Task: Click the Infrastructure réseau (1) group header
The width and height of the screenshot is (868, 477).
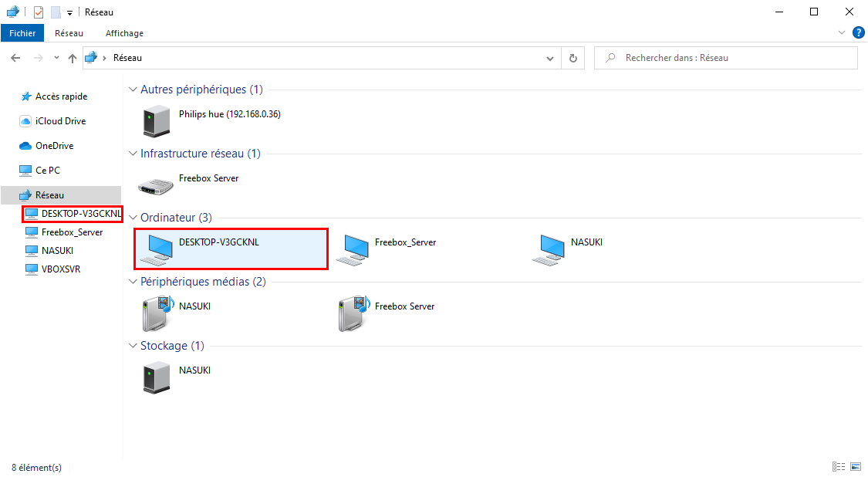Action: point(201,154)
